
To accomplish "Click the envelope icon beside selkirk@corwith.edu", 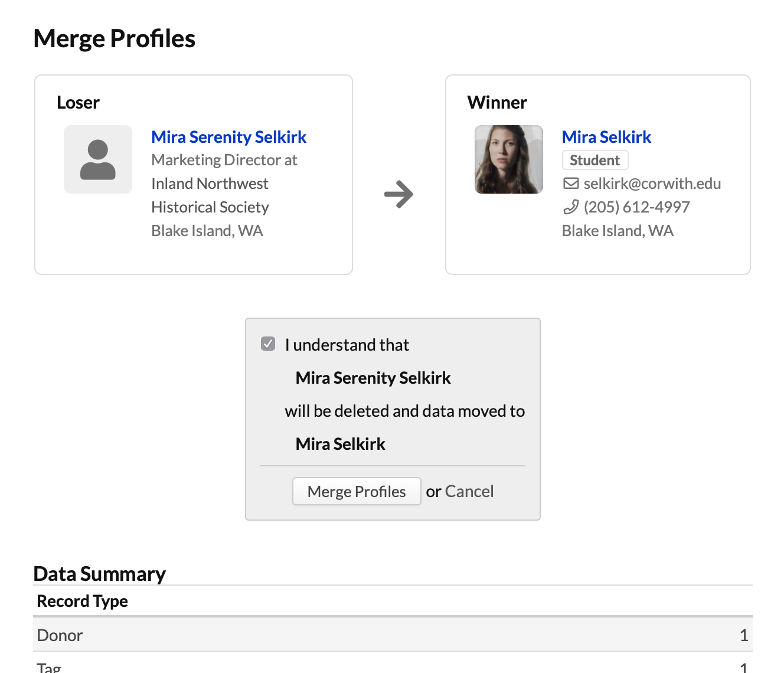I will point(571,183).
